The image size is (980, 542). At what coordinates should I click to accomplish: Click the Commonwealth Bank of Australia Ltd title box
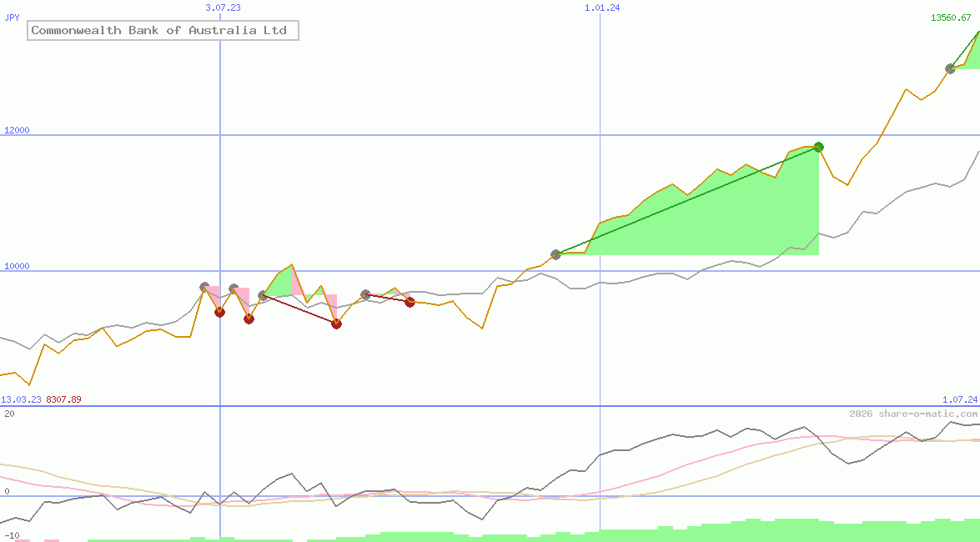pyautogui.click(x=163, y=31)
